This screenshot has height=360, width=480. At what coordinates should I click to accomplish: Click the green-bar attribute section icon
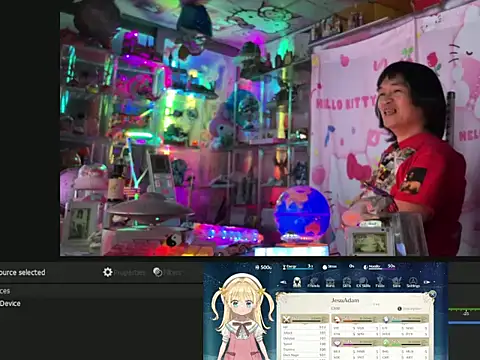(x=386, y=343)
